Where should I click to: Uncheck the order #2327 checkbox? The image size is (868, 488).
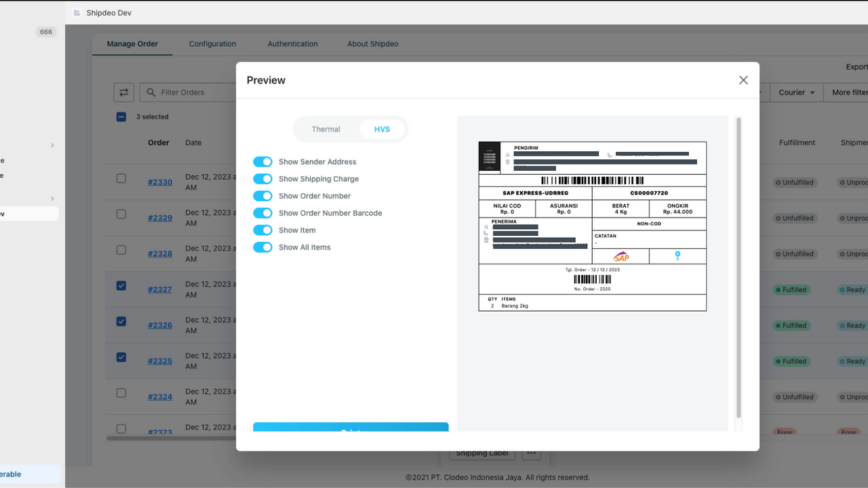point(121,286)
